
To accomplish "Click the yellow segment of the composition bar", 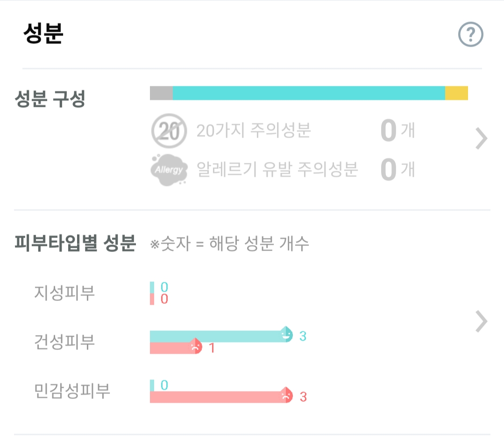I will (x=456, y=93).
